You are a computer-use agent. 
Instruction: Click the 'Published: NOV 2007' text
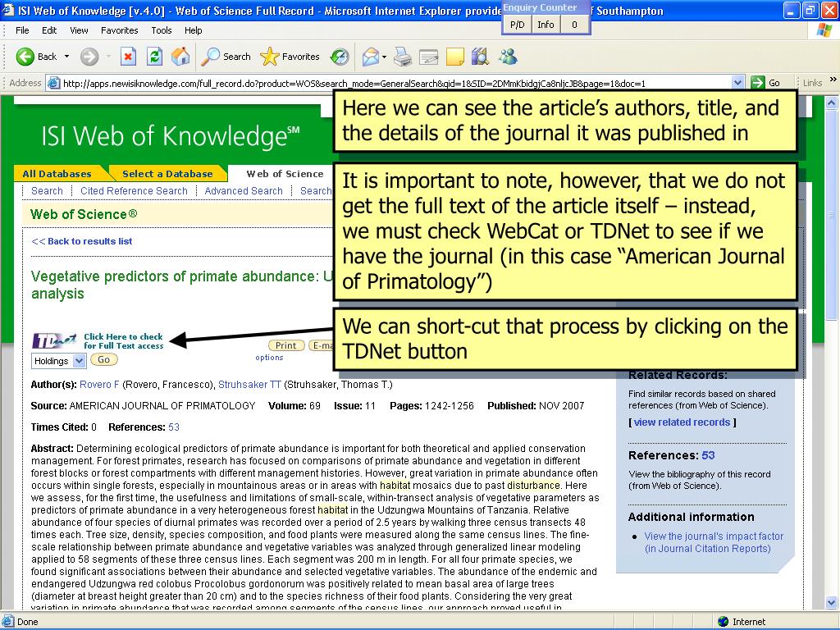coord(536,406)
